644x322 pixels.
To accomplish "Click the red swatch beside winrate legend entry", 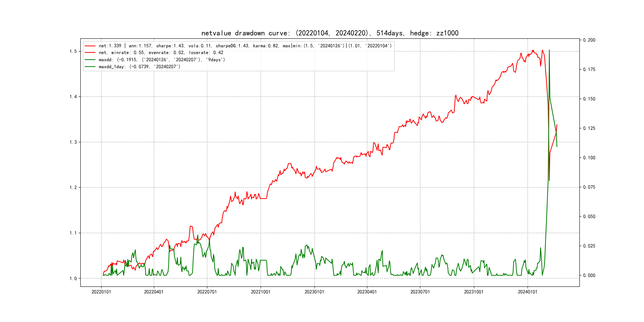I will point(90,53).
